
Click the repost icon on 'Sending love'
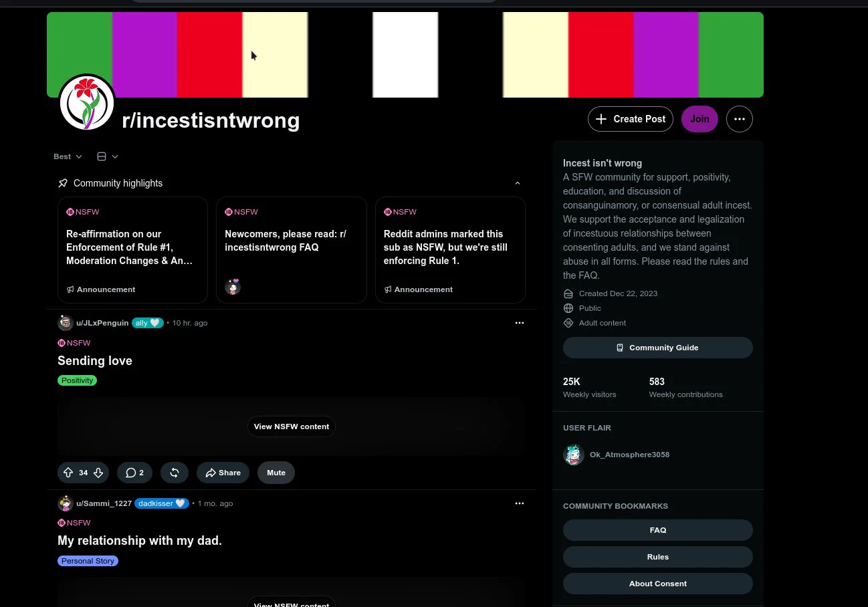(x=175, y=473)
